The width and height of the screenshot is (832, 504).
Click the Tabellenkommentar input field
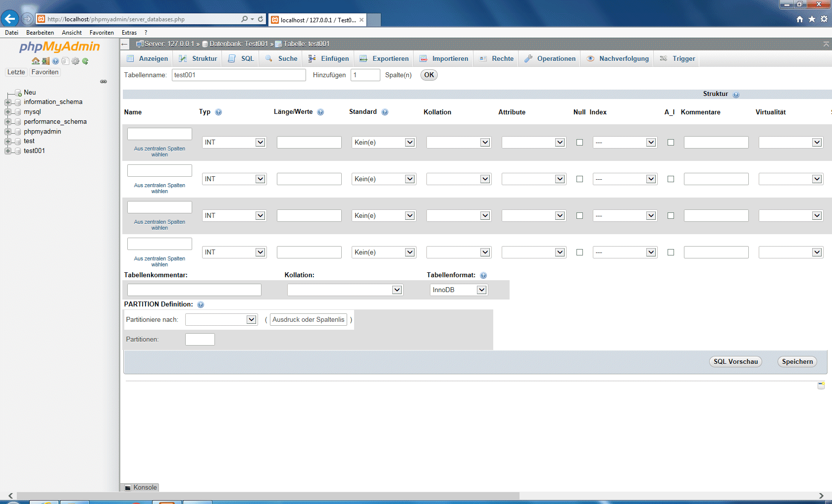point(194,290)
